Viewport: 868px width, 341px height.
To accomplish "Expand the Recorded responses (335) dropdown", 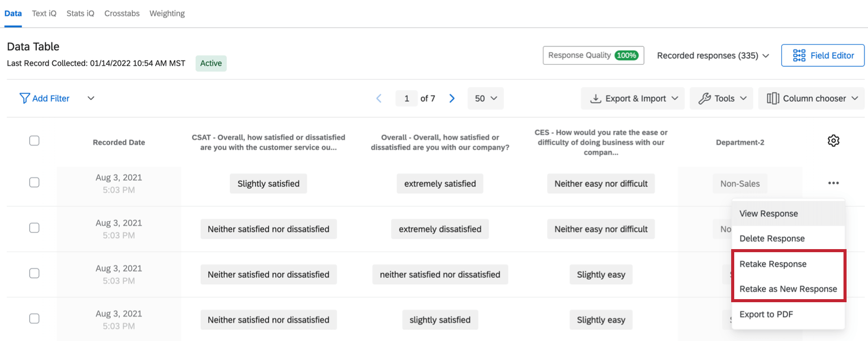I will click(x=713, y=56).
